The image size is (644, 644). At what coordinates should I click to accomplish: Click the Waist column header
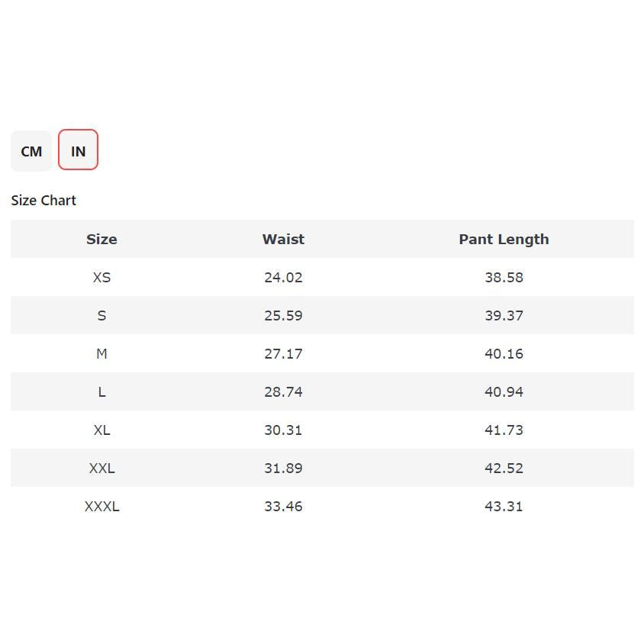[283, 240]
